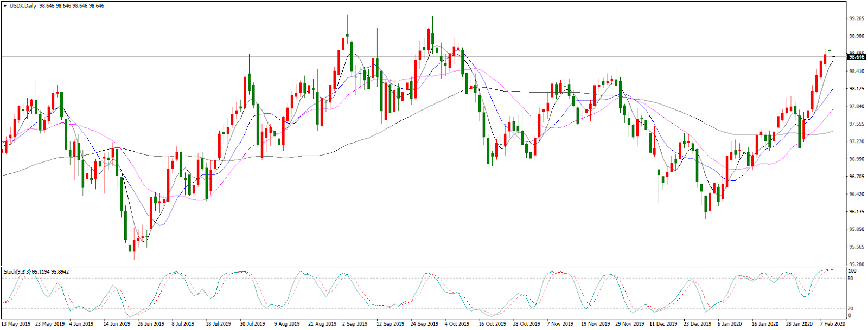Click the 99.265 price axis label
868x330 pixels.
pyautogui.click(x=857, y=18)
